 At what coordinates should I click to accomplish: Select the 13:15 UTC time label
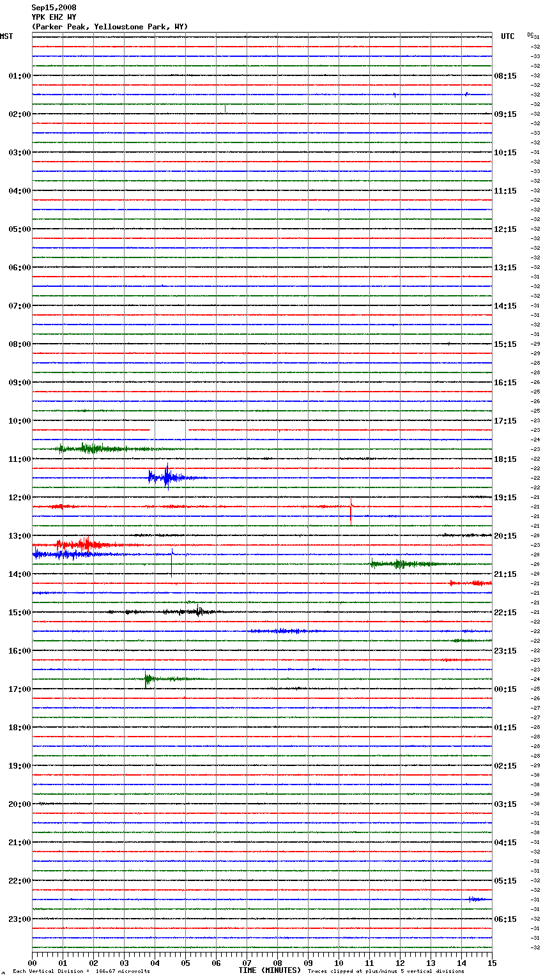click(505, 268)
